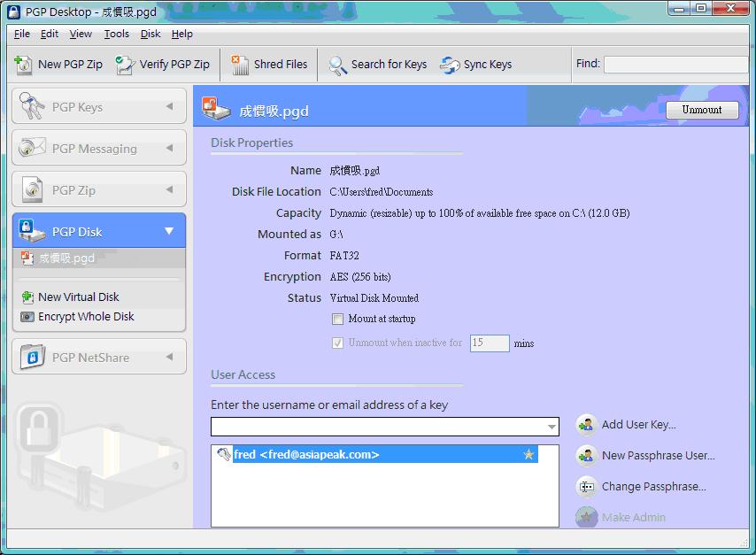Screen dimensions: 756x555
Task: Click the Sync Keys icon
Action: coord(450,65)
